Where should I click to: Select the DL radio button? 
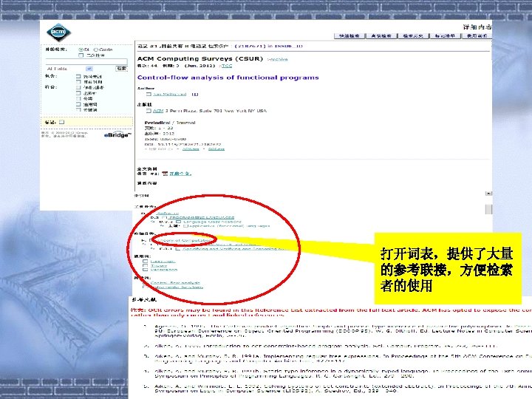coord(81,50)
